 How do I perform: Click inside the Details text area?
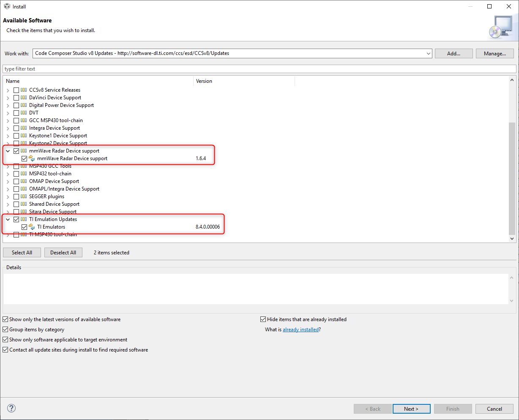pos(256,289)
